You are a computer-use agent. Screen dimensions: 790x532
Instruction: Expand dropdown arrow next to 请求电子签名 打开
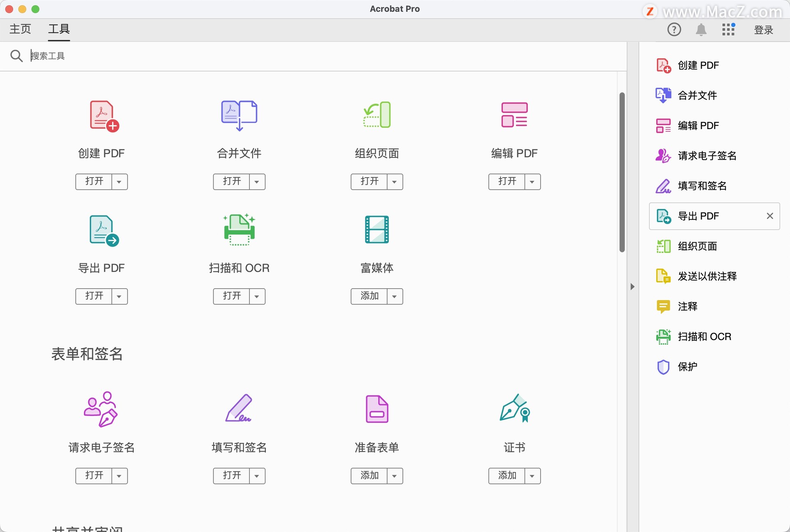point(119,476)
